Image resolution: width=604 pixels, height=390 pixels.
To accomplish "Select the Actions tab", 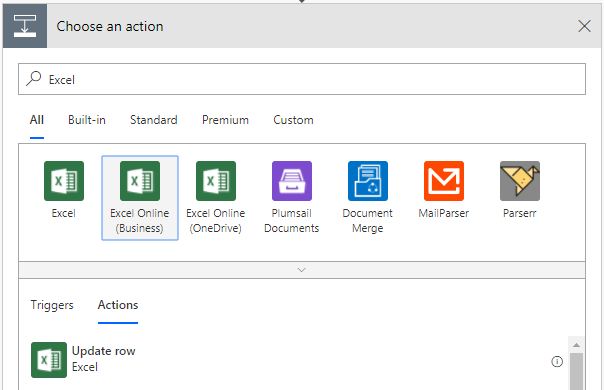I will [x=118, y=305].
